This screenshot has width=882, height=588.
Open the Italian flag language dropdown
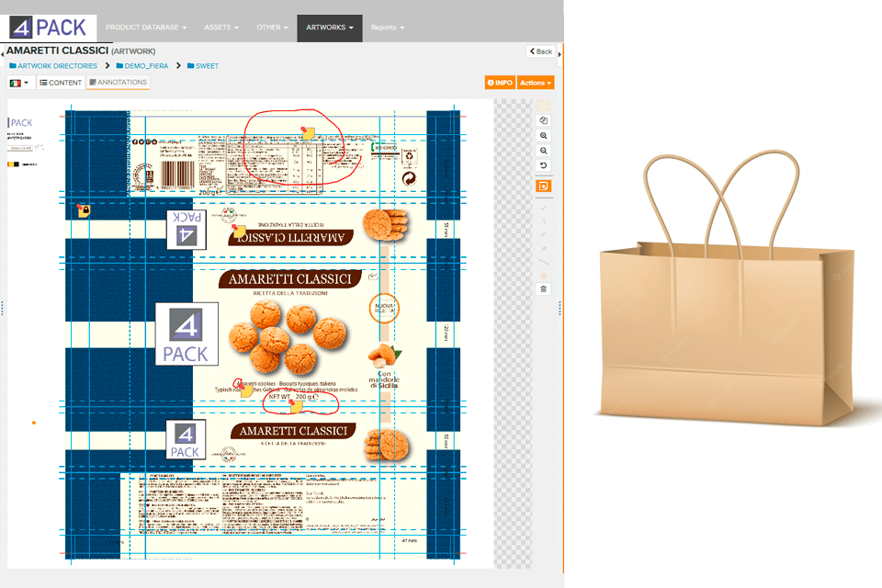coord(19,83)
